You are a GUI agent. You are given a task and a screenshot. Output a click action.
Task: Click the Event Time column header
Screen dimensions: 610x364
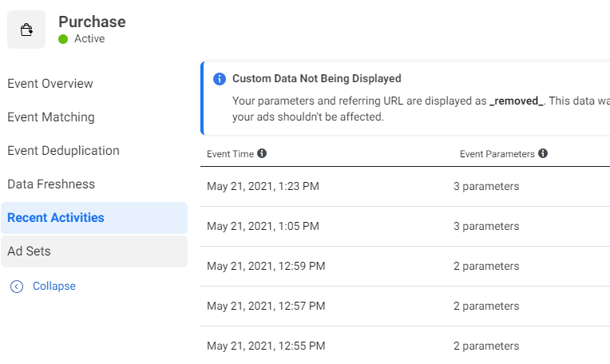point(231,154)
